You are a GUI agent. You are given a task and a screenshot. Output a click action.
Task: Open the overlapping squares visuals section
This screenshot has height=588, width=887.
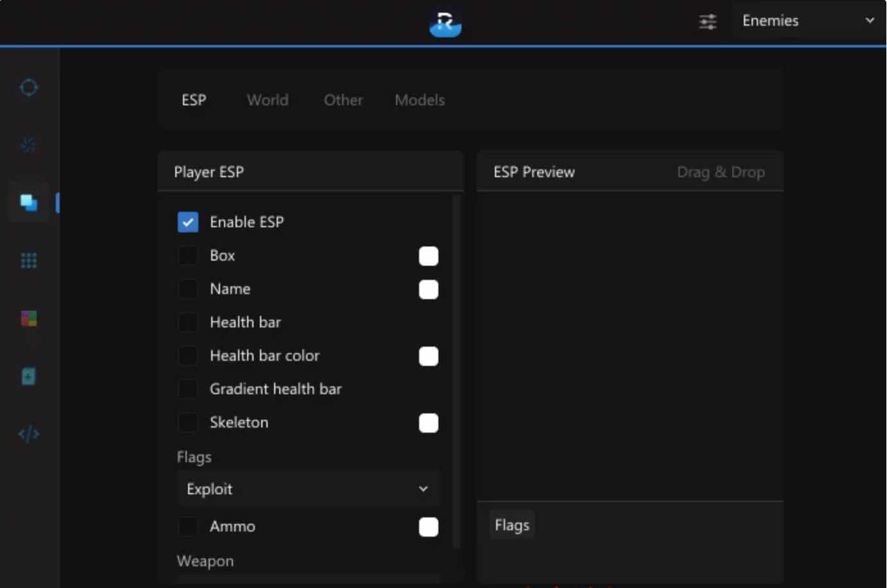pos(29,202)
